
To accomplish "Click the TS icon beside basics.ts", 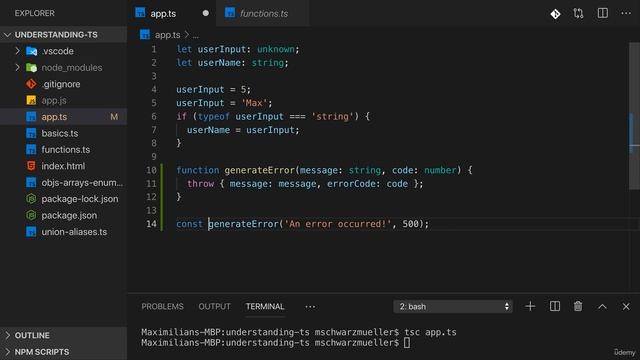I will [x=31, y=133].
